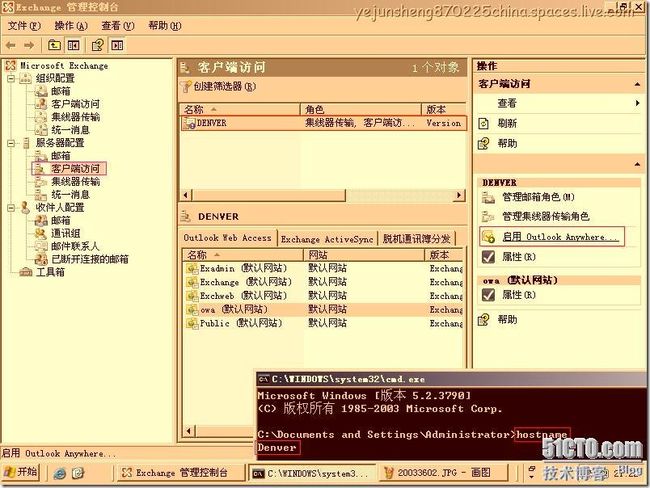Click the Up one level toolbar icon
650x488 pixels.
tap(54, 45)
